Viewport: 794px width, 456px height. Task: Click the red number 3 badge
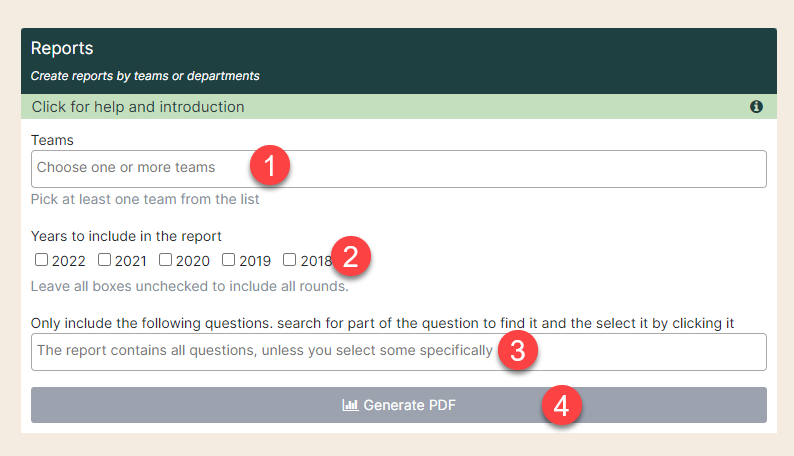coord(518,350)
